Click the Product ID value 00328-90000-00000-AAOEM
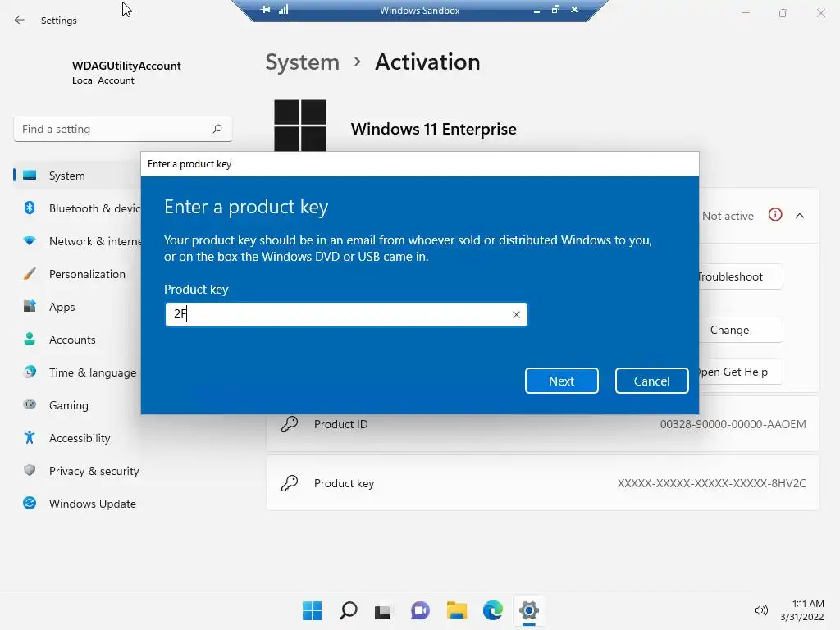Viewport: 840px width, 630px height. (733, 424)
